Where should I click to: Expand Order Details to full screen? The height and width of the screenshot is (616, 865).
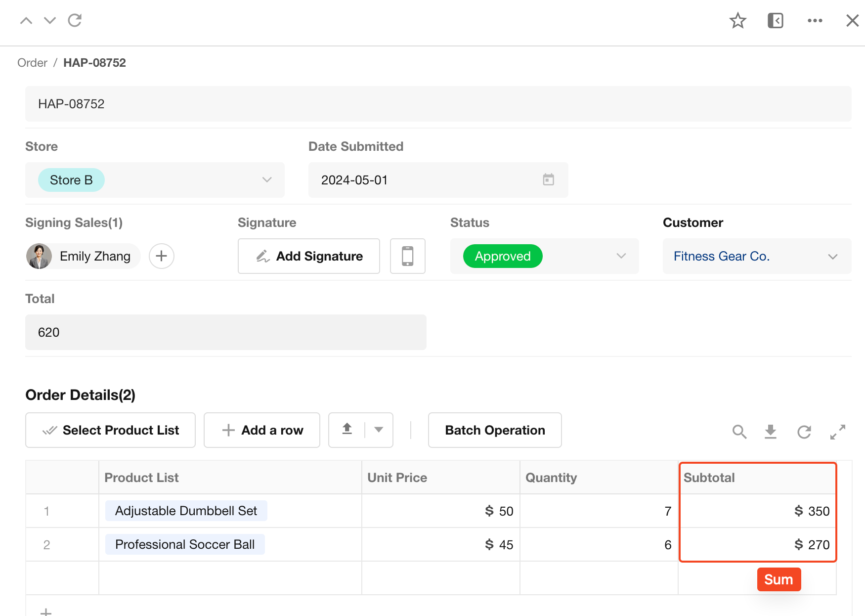(838, 432)
